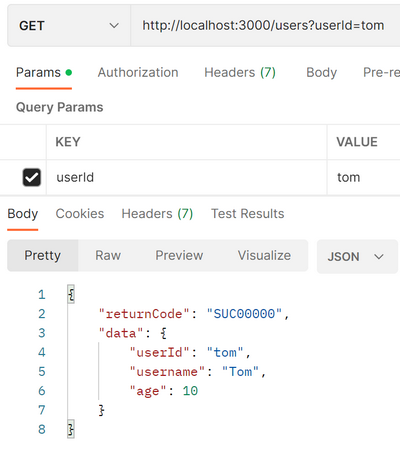The height and width of the screenshot is (450, 400).
Task: Open the Test Results tab
Action: click(x=248, y=214)
